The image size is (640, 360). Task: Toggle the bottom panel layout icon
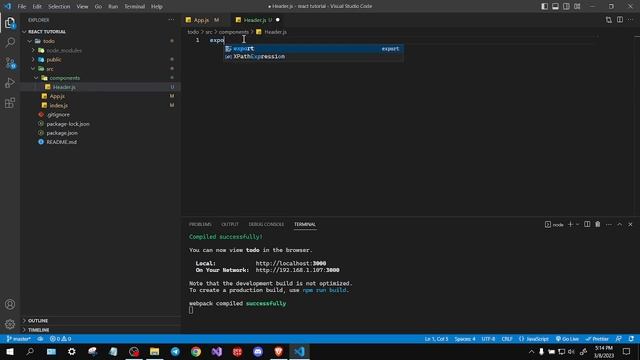[556, 7]
